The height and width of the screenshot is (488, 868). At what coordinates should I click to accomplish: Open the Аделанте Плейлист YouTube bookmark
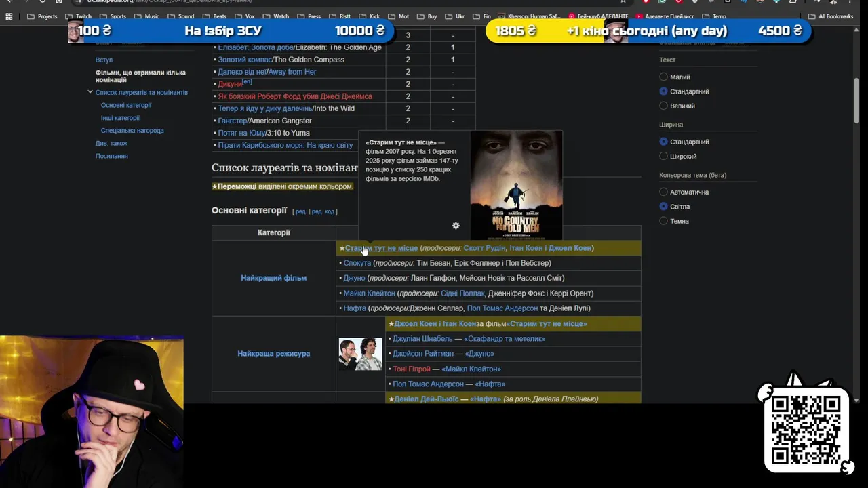click(665, 16)
